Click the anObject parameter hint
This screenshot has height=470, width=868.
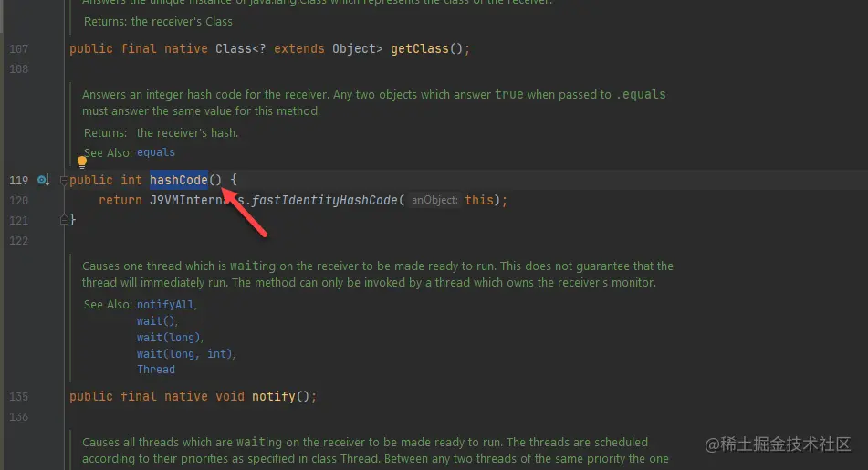click(x=434, y=200)
